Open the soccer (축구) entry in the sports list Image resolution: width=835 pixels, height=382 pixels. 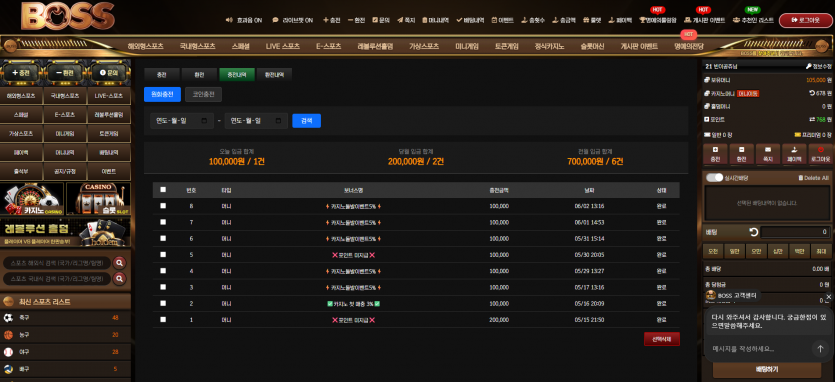[66, 318]
